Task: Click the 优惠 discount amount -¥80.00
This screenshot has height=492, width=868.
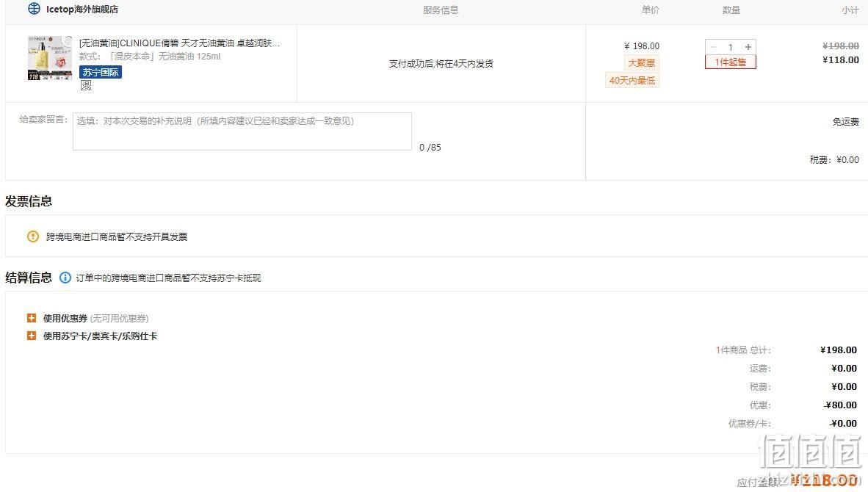Action: 840,405
